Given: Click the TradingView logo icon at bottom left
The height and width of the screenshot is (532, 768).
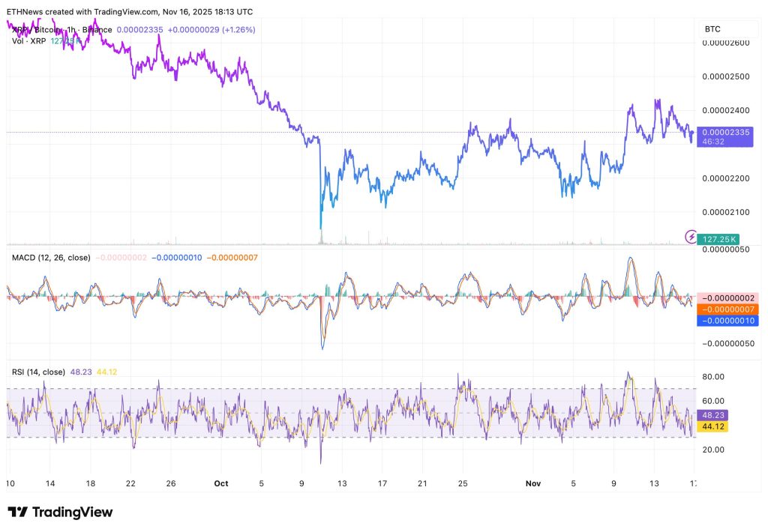Looking at the screenshot, I should coord(19,512).
